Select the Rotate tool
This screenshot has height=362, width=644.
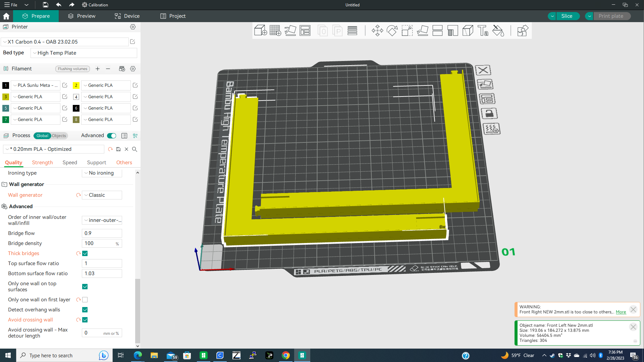[x=392, y=31]
